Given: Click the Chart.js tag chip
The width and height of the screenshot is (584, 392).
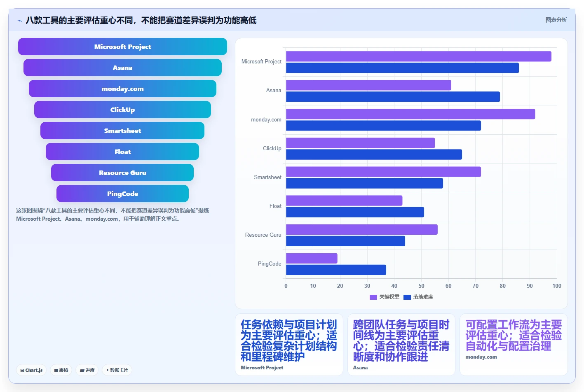Looking at the screenshot, I should pos(31,370).
